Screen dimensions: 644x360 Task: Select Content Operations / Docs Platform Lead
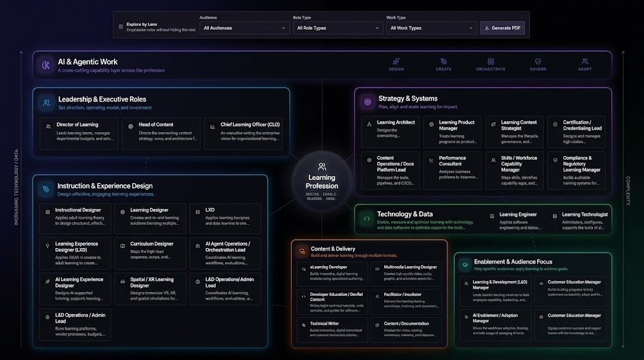click(390, 171)
